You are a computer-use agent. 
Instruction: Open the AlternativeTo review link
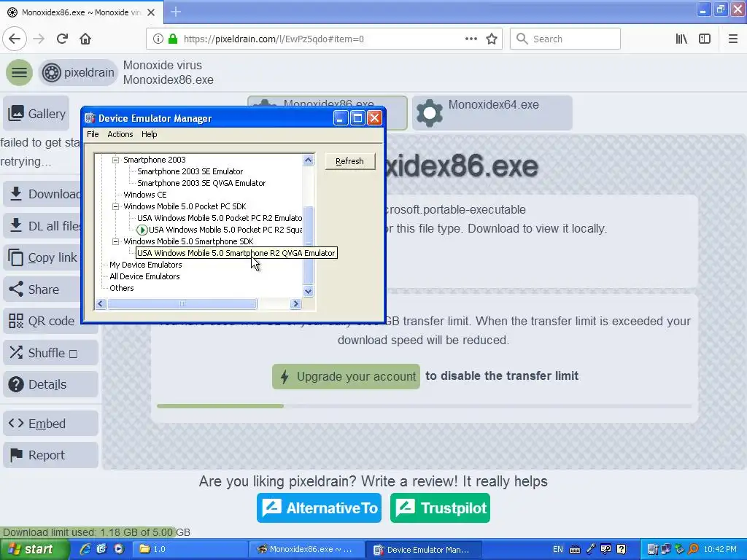[x=320, y=508]
